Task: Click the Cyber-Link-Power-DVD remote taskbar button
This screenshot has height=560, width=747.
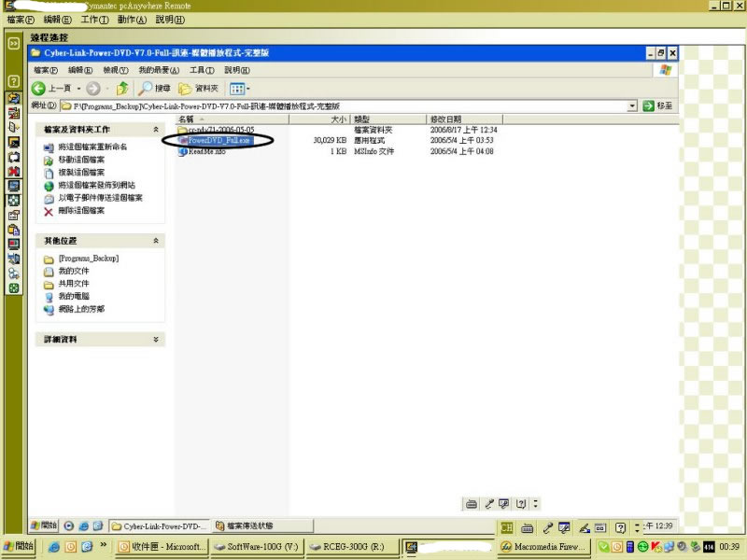Action: tap(160, 526)
